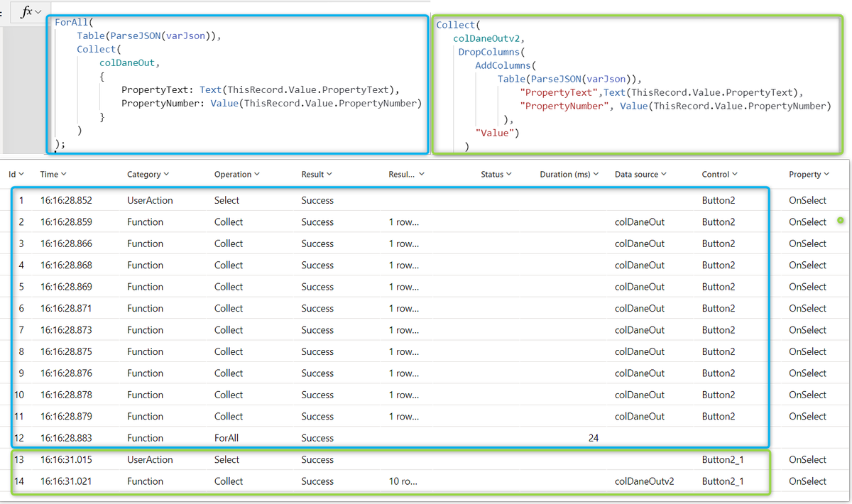852x504 pixels.
Task: Select time 16:16:28.875 in row 8
Action: (x=66, y=352)
